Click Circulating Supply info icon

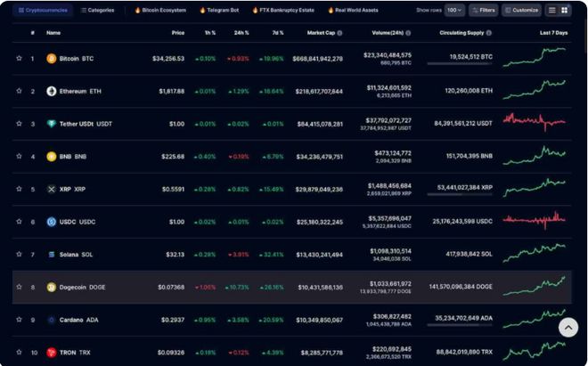pyautogui.click(x=488, y=33)
